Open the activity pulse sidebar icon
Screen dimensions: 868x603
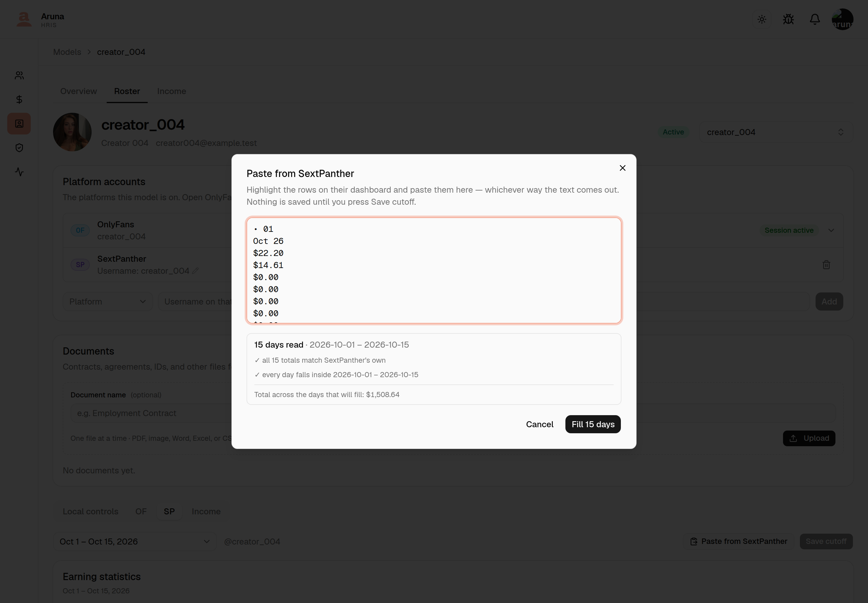tap(19, 172)
